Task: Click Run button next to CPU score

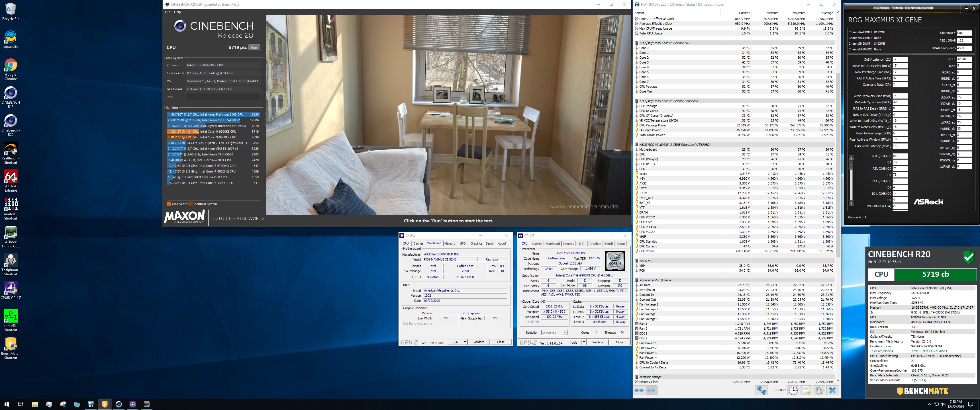Action: pyautogui.click(x=254, y=48)
